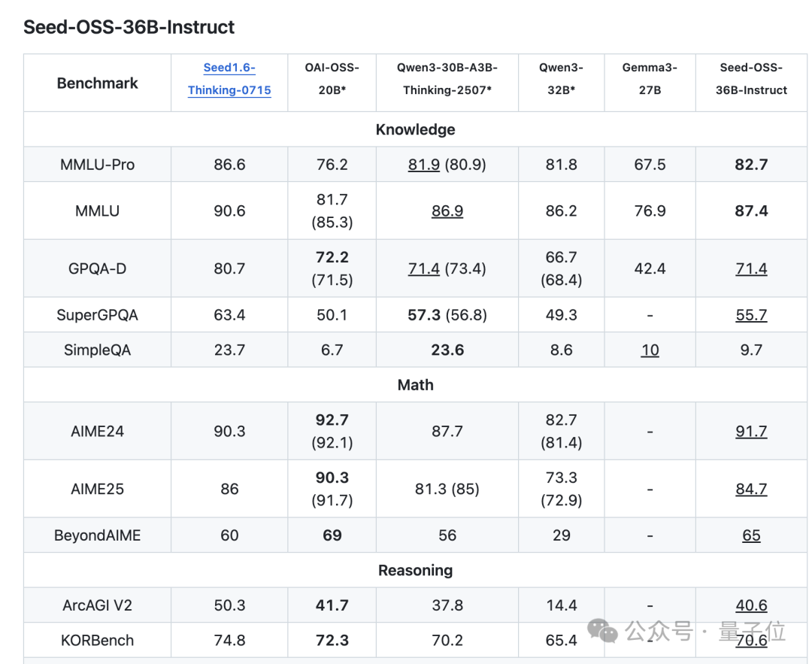Click the Qwen3-32B* column header

[x=561, y=79]
